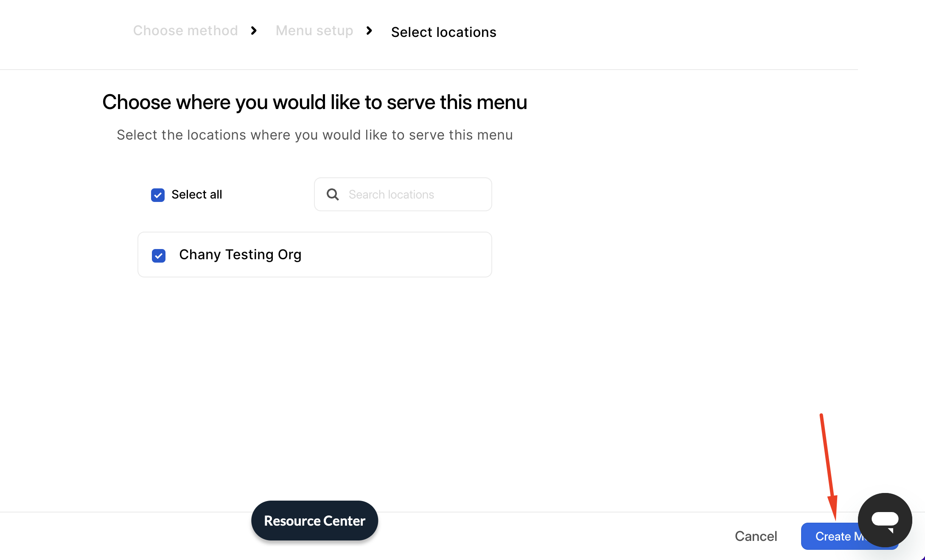925x560 pixels.
Task: Click the blue Create Menu button
Action: tap(832, 536)
